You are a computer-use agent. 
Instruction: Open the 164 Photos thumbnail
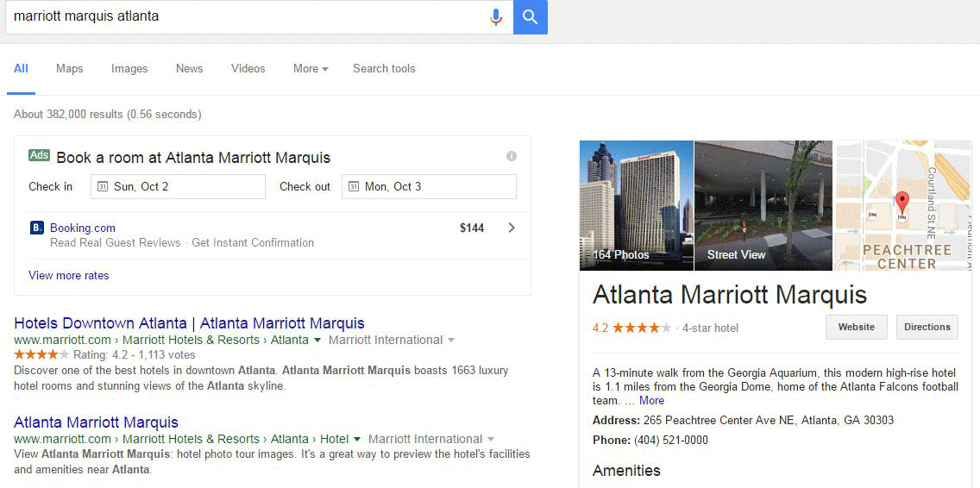pos(637,205)
